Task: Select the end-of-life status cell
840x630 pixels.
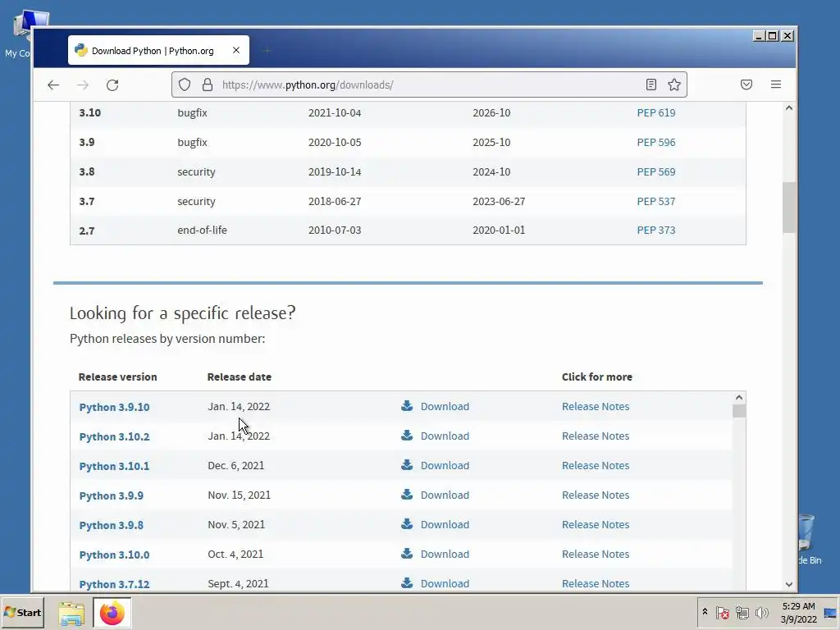Action: pyautogui.click(x=202, y=231)
